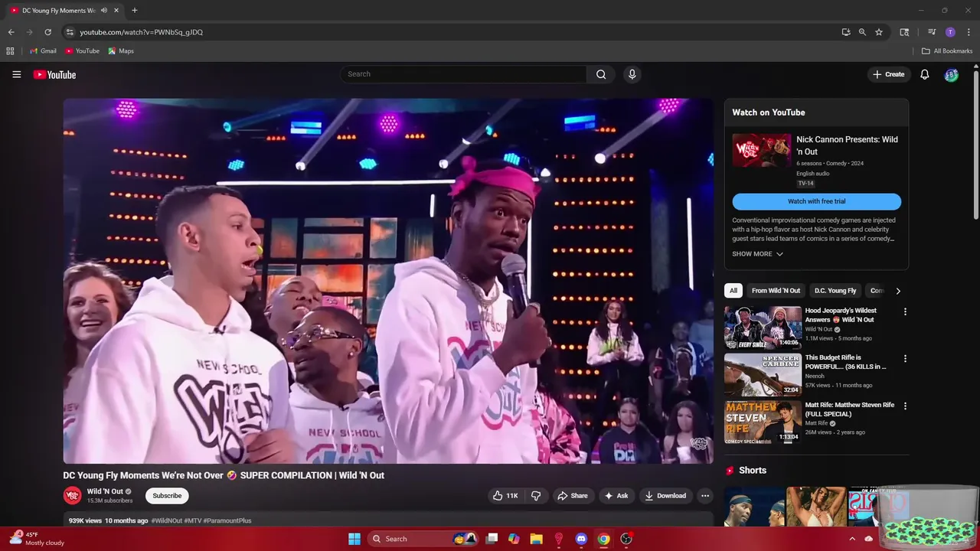This screenshot has width=980, height=551.
Task: Click the Ask button
Action: [616, 496]
